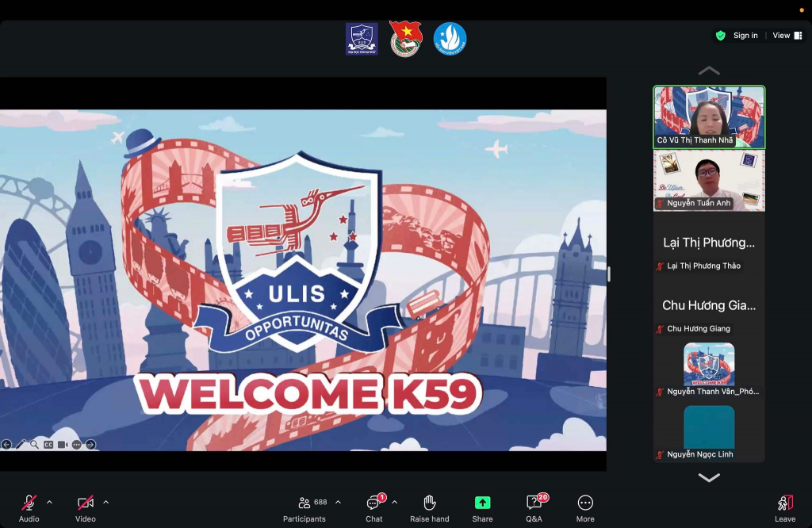812x528 pixels.
Task: Click Nguyễn Thanh Vân's Welcome K59 avatar
Action: click(x=709, y=364)
